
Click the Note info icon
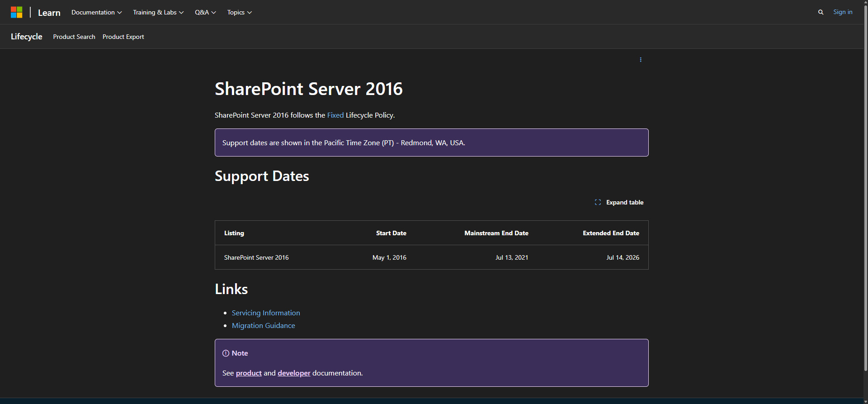coord(226,353)
